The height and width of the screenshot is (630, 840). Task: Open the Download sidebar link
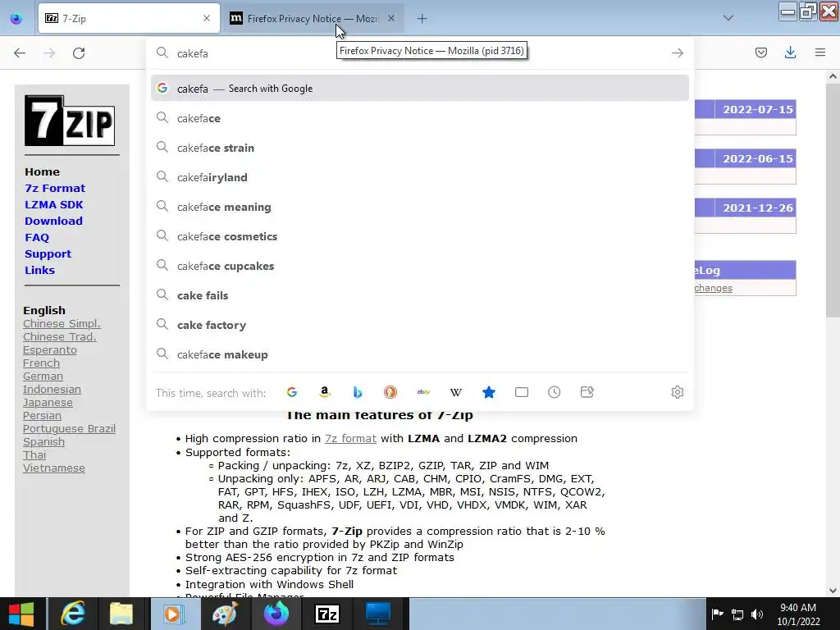[x=53, y=221]
